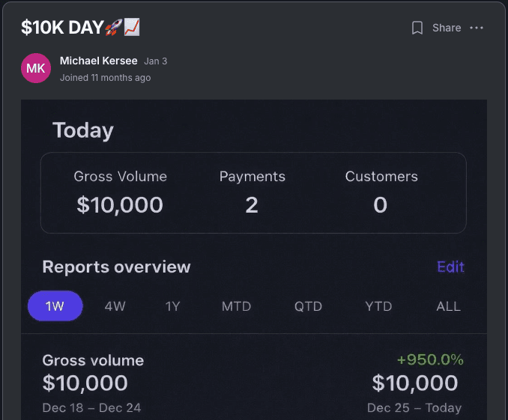Select the MTD range tab
Screen dimensions: 508x420
pos(236,306)
